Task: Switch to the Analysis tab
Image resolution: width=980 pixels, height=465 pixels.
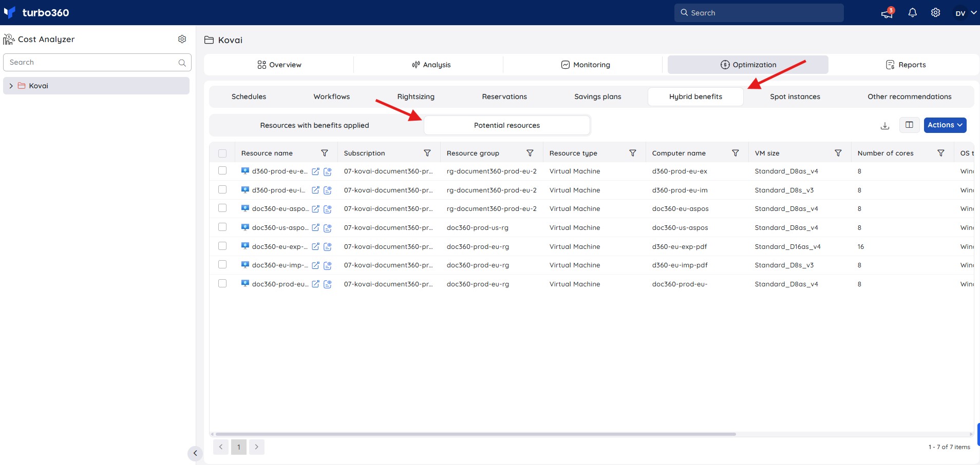Action: point(431,65)
